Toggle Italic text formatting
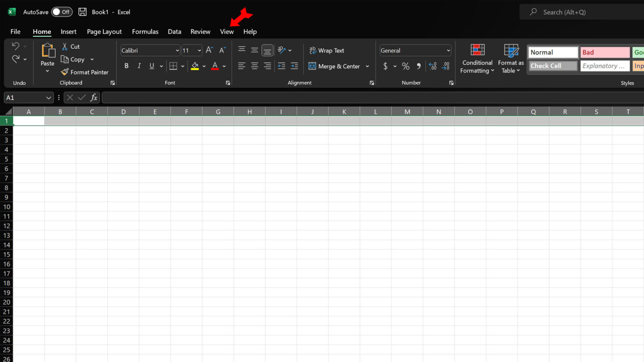The width and height of the screenshot is (644, 362). (139, 66)
